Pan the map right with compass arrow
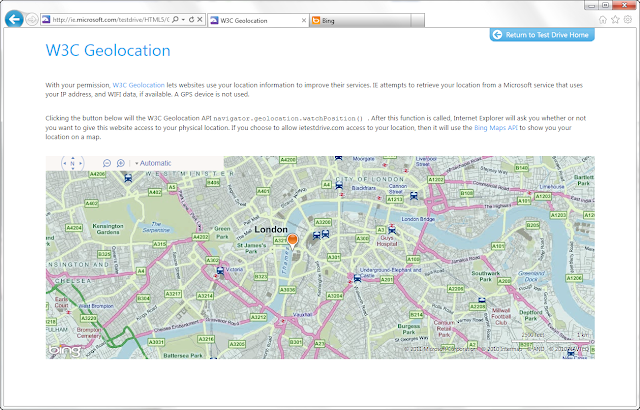Image resolution: width=640 pixels, height=410 pixels. 81,164
